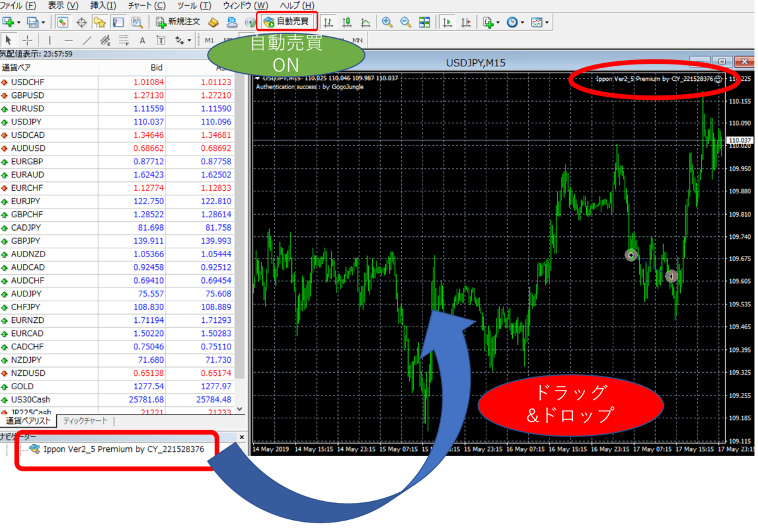Open the indicators list dropdown

click(x=491, y=22)
